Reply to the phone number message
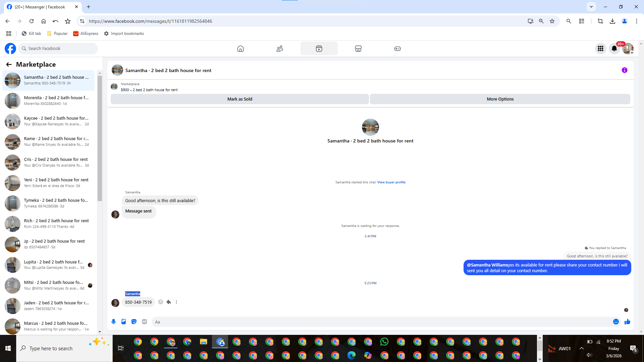 pos(169,302)
